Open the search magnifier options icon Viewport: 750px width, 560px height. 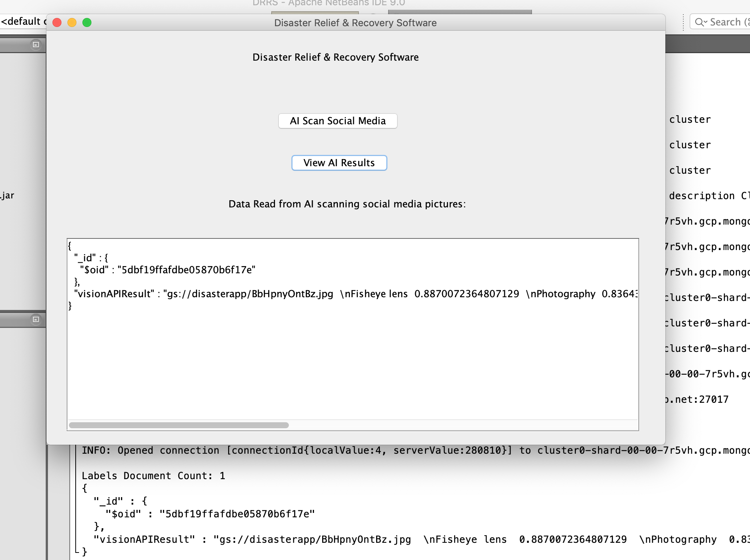coord(701,22)
